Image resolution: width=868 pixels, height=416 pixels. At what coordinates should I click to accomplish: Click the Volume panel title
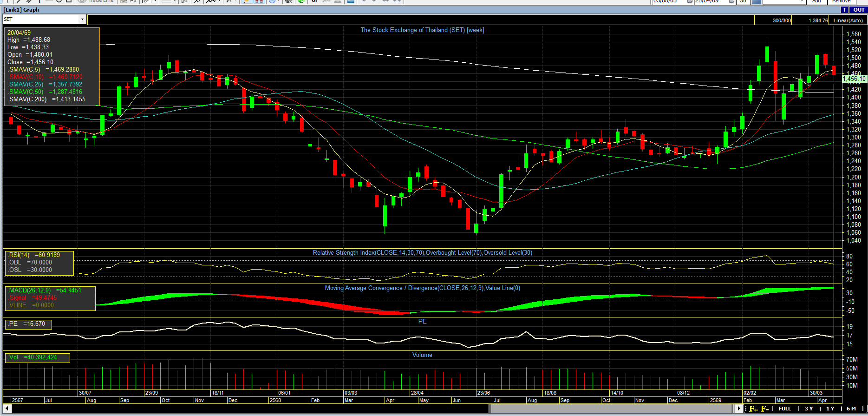(422, 355)
